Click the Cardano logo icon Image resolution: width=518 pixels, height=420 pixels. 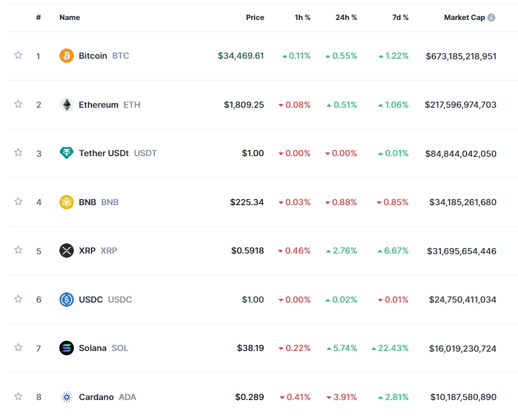pos(67,397)
